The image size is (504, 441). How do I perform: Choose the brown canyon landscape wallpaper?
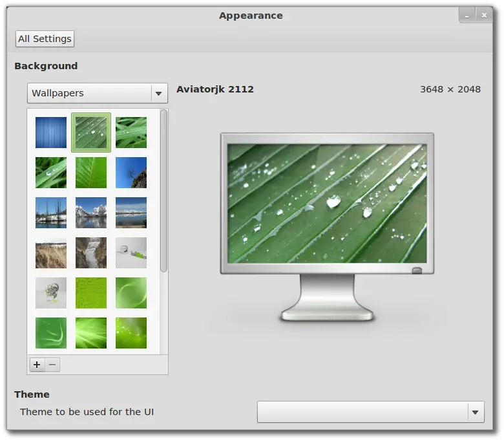51,253
